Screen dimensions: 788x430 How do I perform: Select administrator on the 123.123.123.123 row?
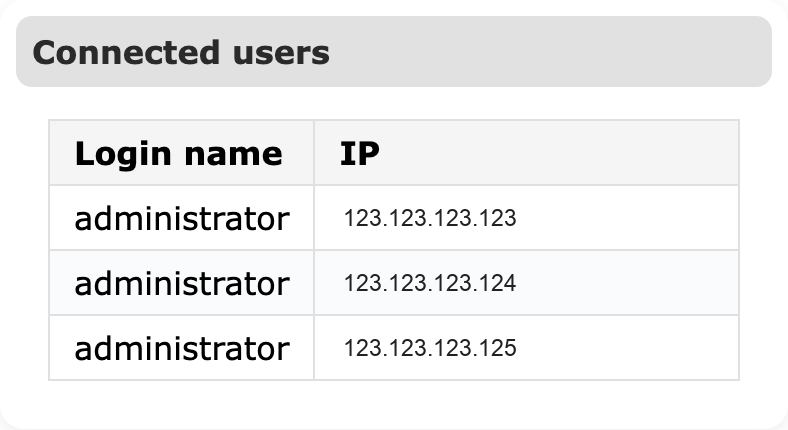click(181, 218)
